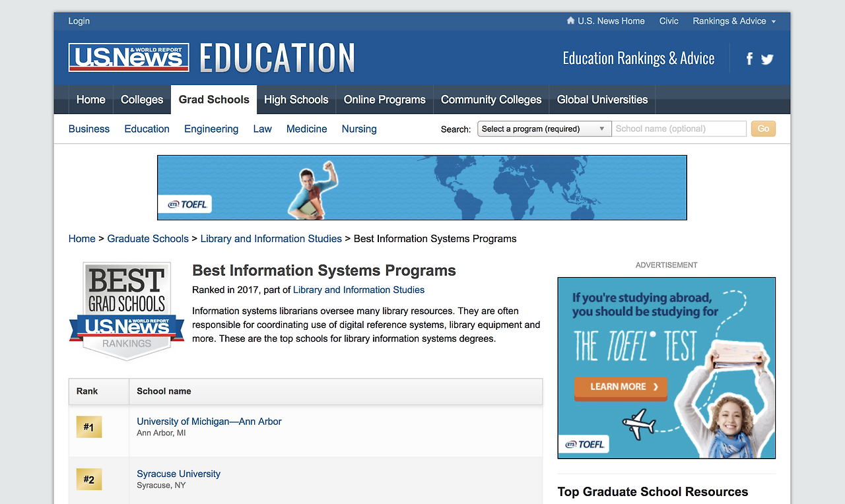This screenshot has width=845, height=504.
Task: Click the EDUCATION site title
Action: [x=277, y=58]
